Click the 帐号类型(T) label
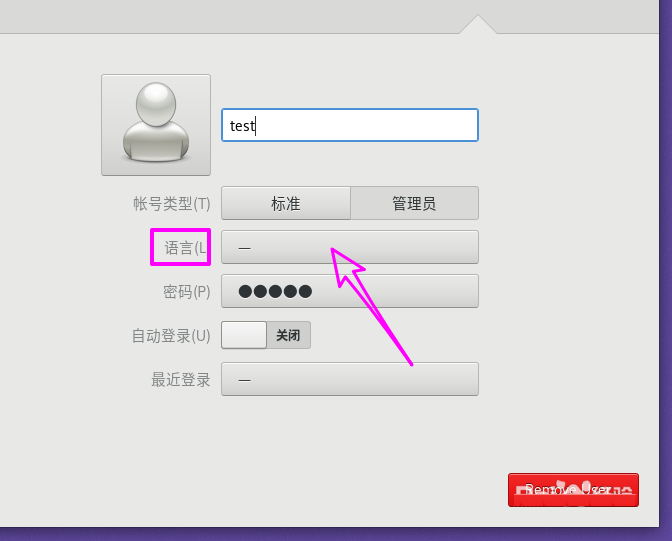This screenshot has height=541, width=672. [x=172, y=204]
